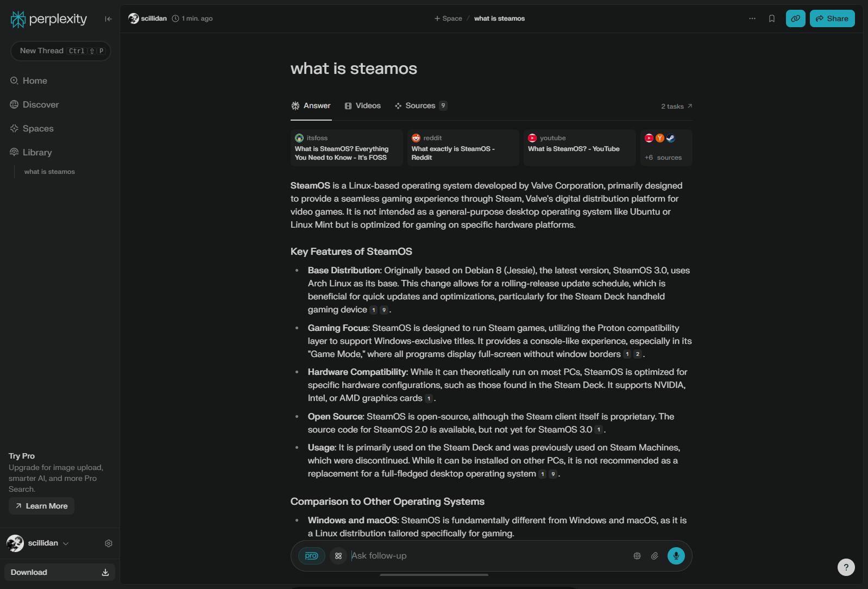Toggle the Pro search switch

312,556
